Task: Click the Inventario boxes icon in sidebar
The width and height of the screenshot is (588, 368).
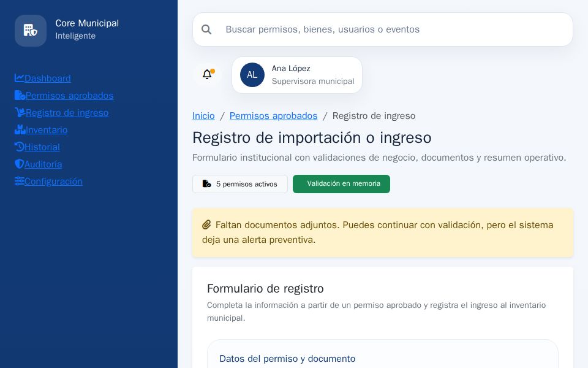Action: [x=20, y=129]
